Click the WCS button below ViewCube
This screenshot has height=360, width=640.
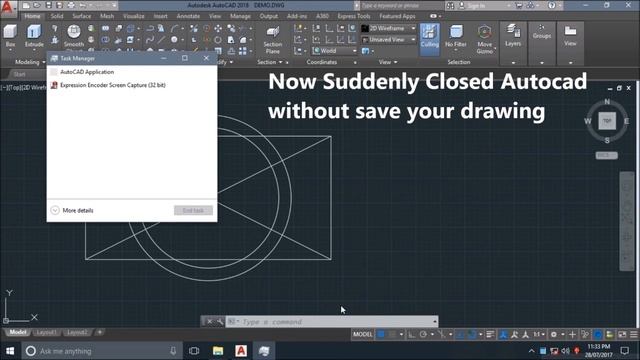[607, 156]
